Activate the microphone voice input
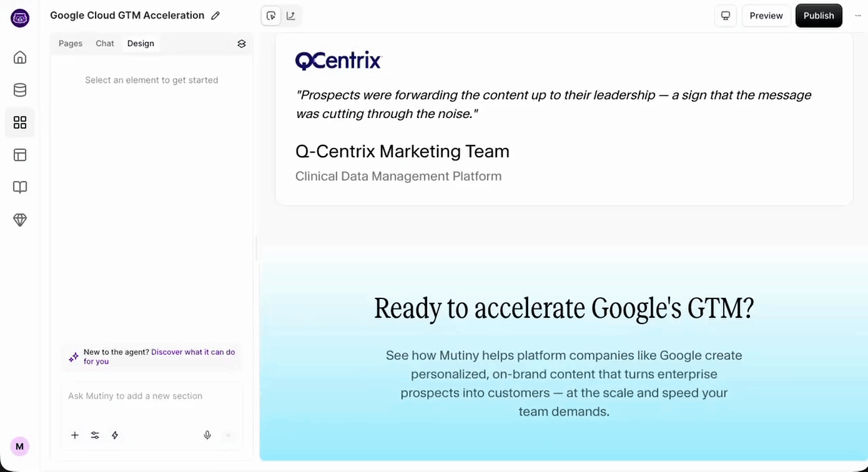 (207, 435)
